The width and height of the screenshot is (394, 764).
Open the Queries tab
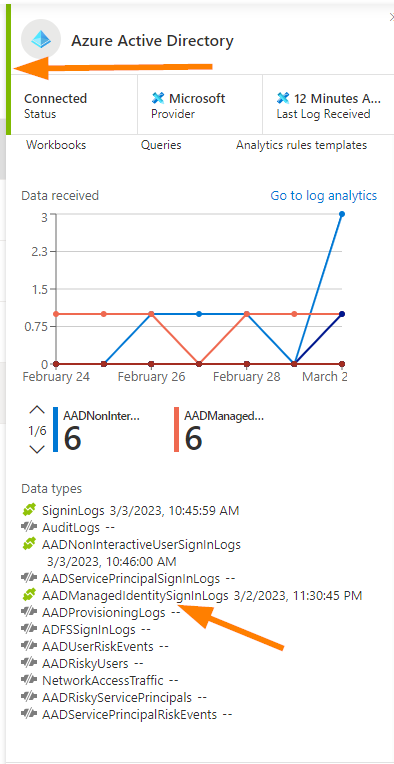point(161,145)
